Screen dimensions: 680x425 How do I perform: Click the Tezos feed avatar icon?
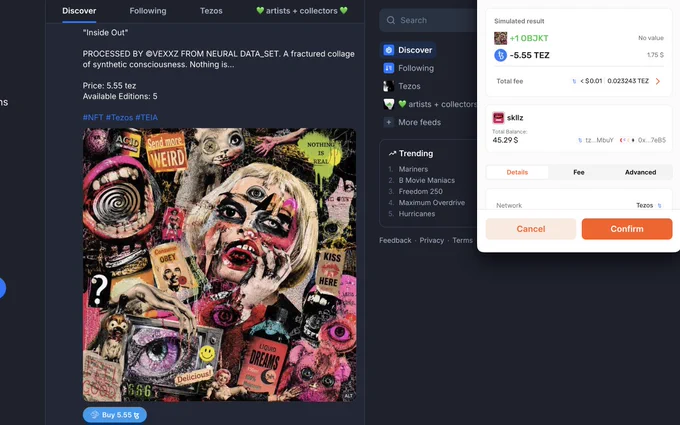pos(389,86)
